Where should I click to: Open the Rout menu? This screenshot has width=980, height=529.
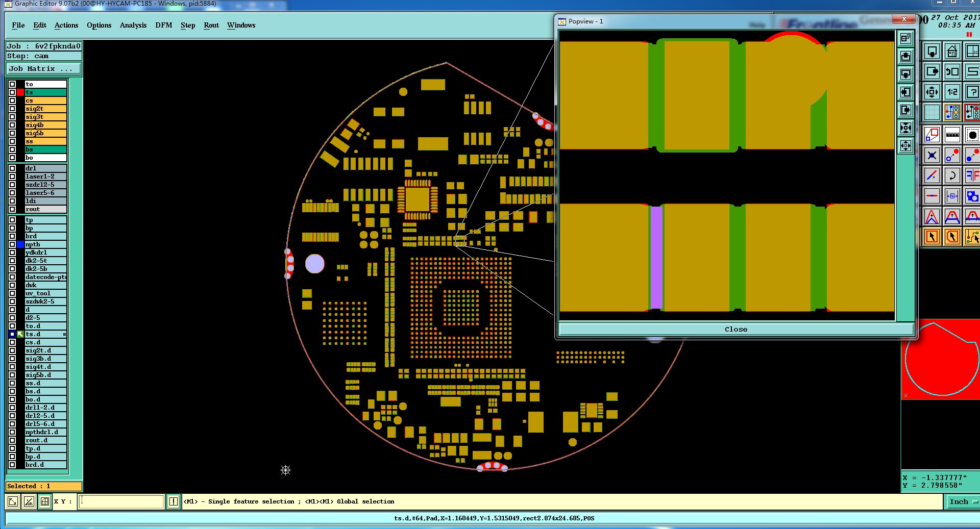point(211,25)
